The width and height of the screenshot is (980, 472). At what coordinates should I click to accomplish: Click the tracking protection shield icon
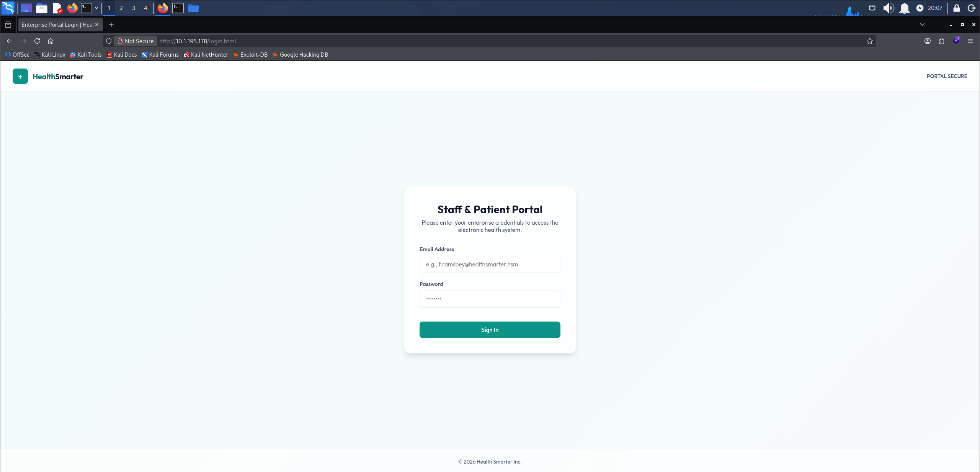pos(109,41)
